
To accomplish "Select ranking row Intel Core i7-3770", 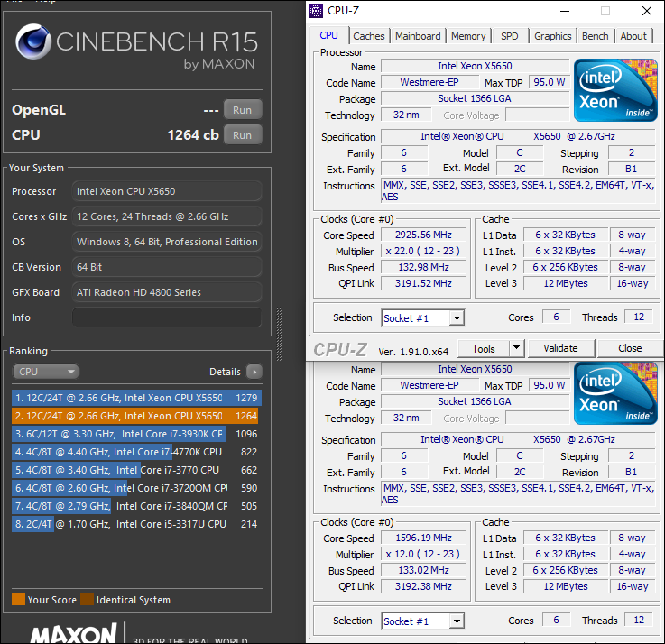I will [136, 470].
